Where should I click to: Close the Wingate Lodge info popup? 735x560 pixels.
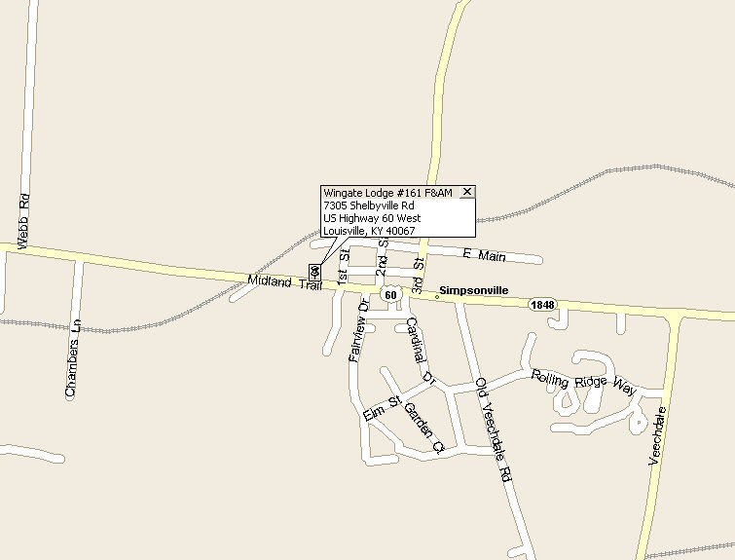coord(467,192)
